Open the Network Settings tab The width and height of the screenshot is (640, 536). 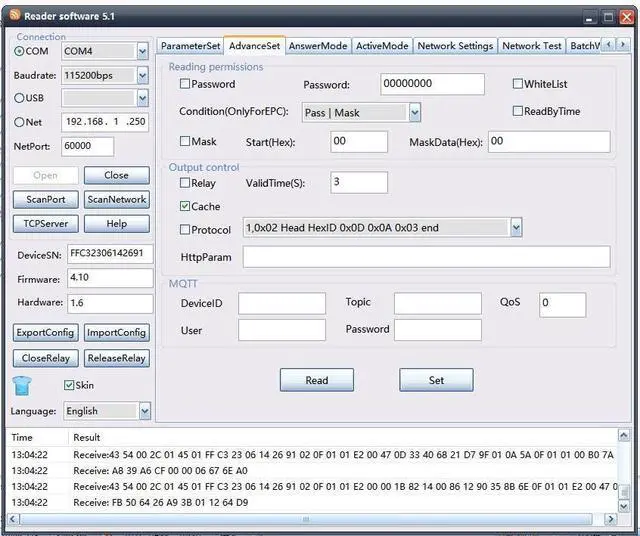[455, 46]
